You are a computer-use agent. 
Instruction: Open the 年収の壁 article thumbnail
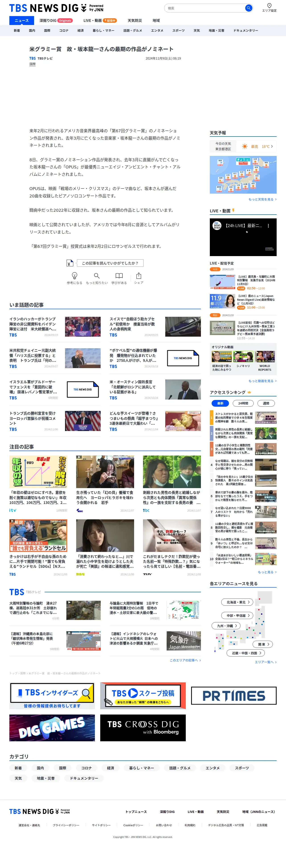pos(38,472)
